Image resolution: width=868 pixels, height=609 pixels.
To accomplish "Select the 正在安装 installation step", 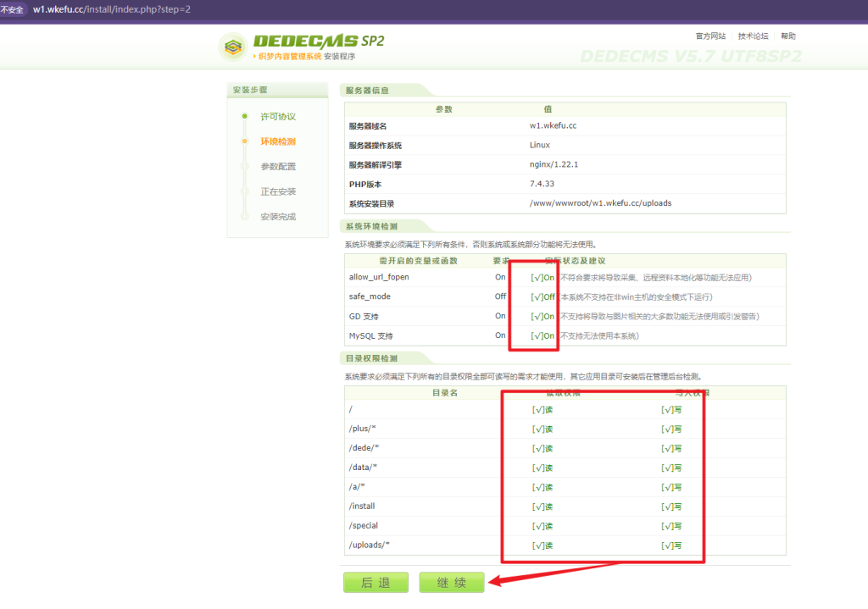I will point(278,192).
